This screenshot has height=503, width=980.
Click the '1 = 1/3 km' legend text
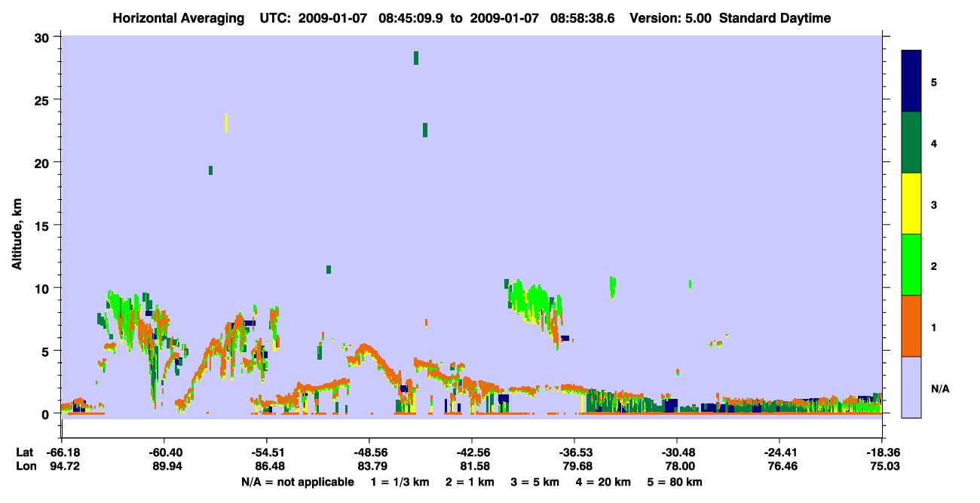(400, 482)
